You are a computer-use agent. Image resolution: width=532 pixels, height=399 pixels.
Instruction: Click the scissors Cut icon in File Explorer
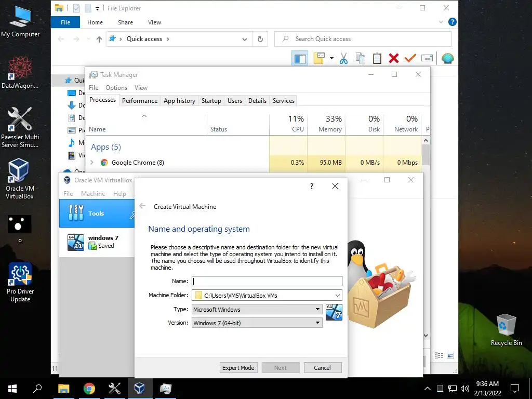click(343, 58)
